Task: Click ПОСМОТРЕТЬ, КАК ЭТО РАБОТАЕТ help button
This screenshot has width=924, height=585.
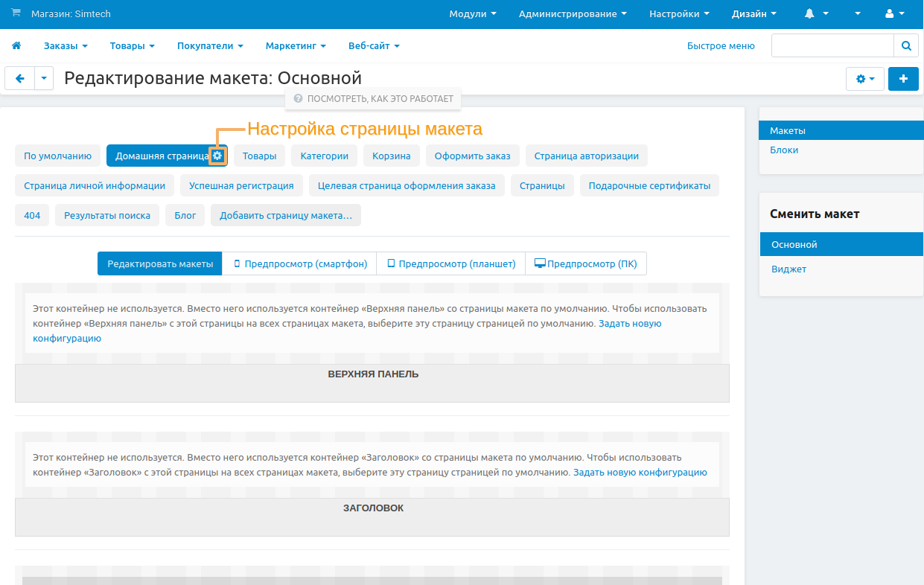Action: [x=374, y=98]
